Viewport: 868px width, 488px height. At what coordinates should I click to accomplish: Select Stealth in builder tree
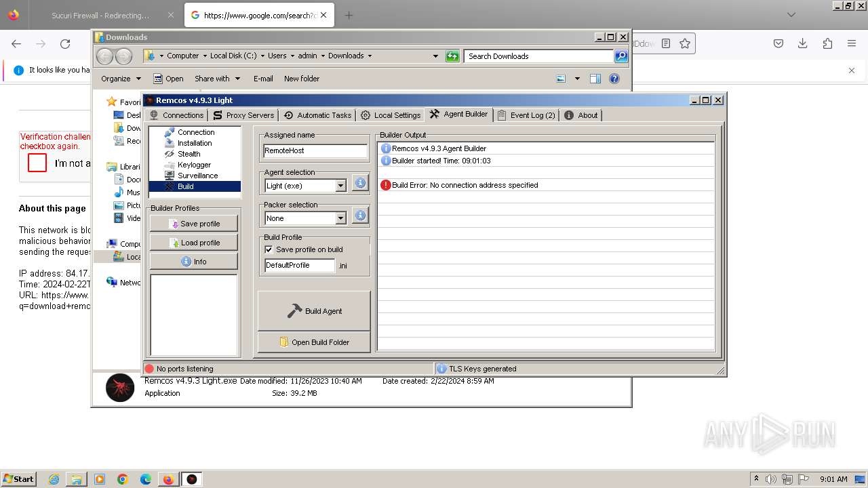189,154
